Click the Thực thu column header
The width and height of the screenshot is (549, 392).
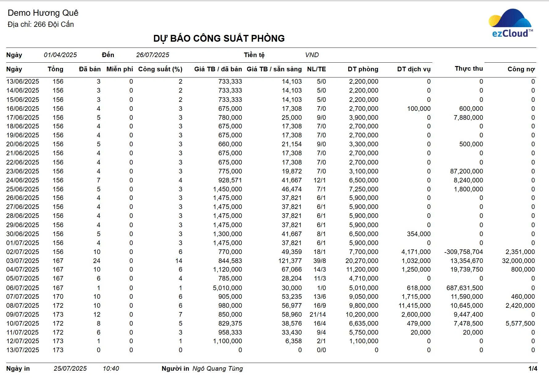(x=469, y=69)
